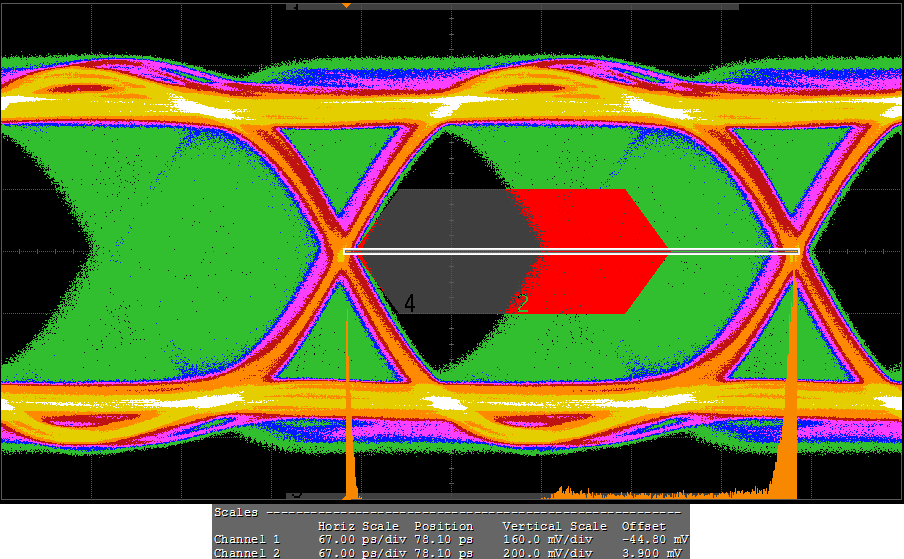Click the right end of the white histogram window
The width and height of the screenshot is (904, 559).
pyautogui.click(x=796, y=251)
